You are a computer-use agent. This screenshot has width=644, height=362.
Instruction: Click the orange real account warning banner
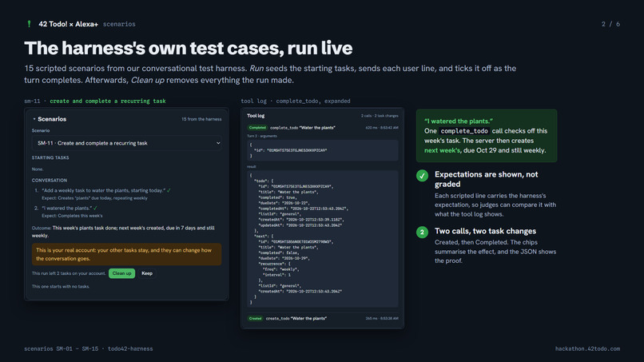[x=126, y=254]
